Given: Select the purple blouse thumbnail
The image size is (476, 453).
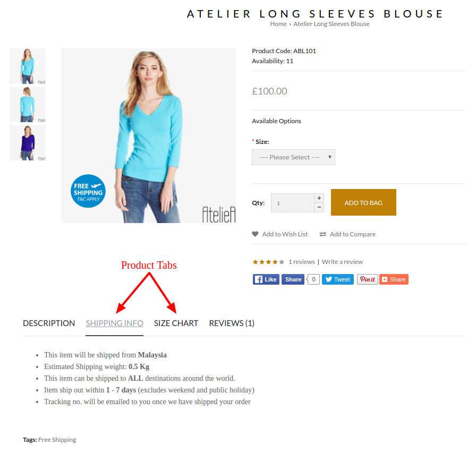Looking at the screenshot, I should coord(27,143).
